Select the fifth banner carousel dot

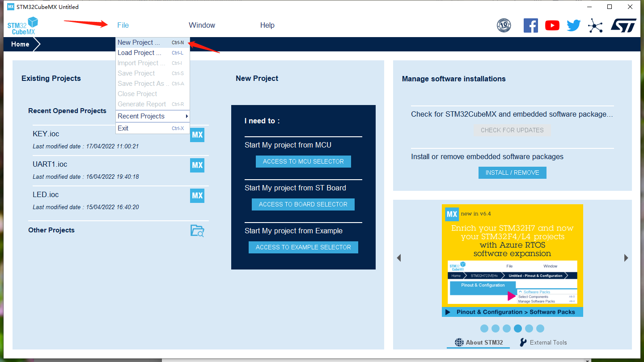[529, 328]
